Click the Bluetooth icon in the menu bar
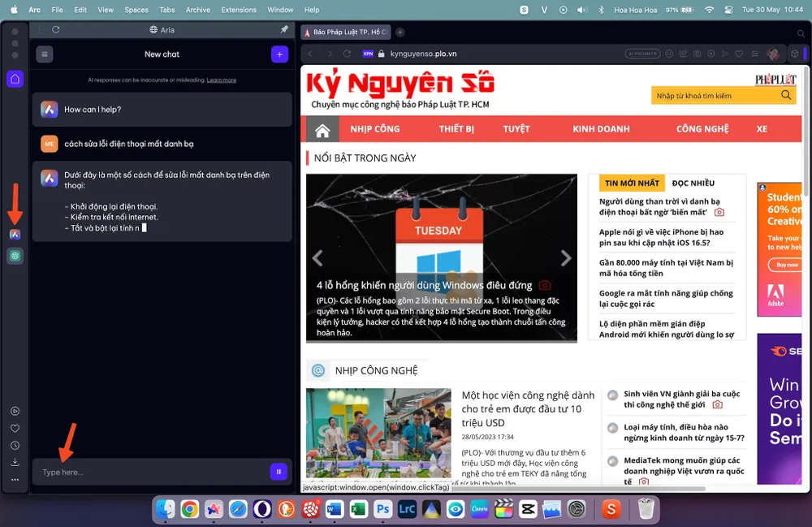Image resolution: width=812 pixels, height=527 pixels. pyautogui.click(x=601, y=9)
